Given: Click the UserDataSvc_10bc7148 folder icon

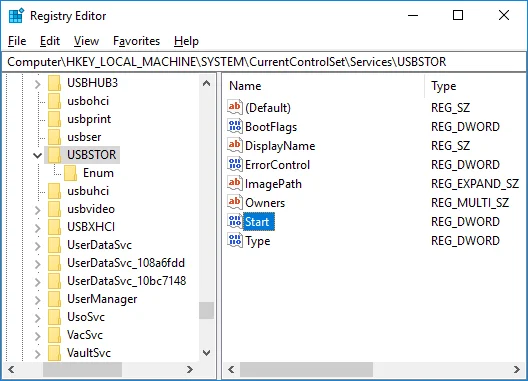Looking at the screenshot, I should 54,281.
